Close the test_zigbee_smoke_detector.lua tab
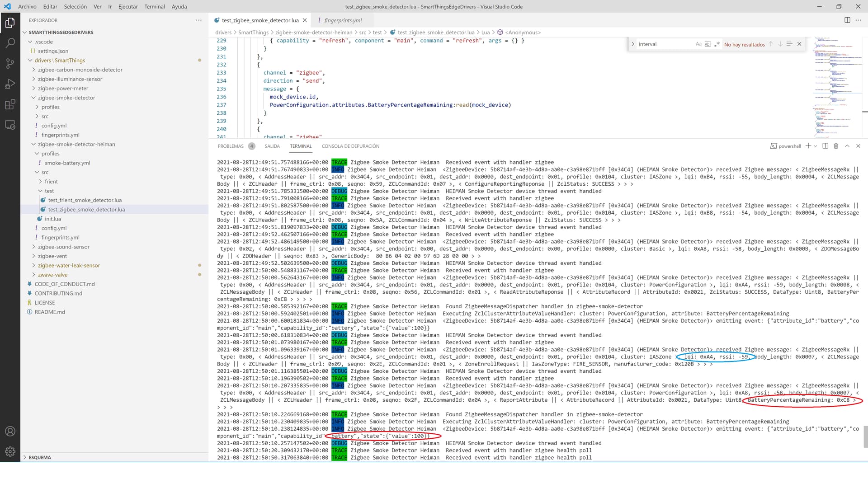868x488 pixels. point(305,20)
